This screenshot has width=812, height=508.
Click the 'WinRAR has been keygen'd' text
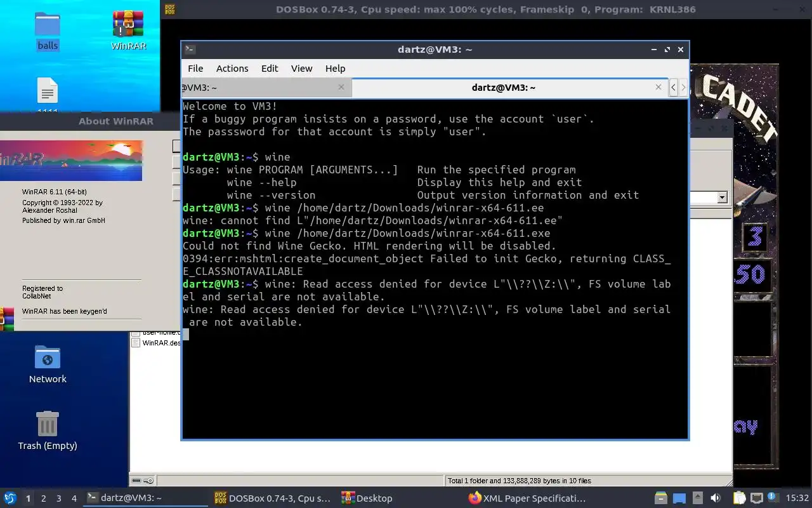[x=65, y=311]
